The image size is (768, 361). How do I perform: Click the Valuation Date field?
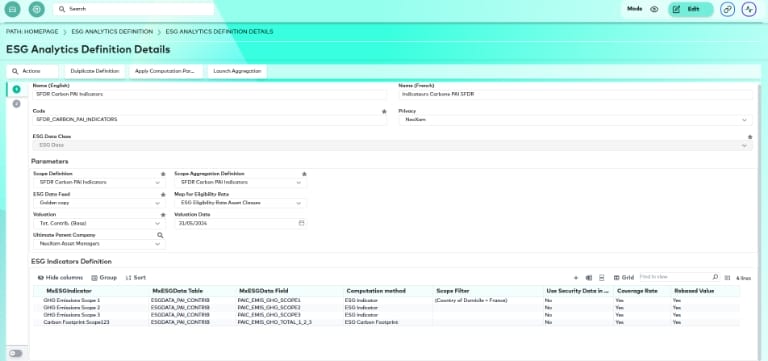click(x=240, y=223)
